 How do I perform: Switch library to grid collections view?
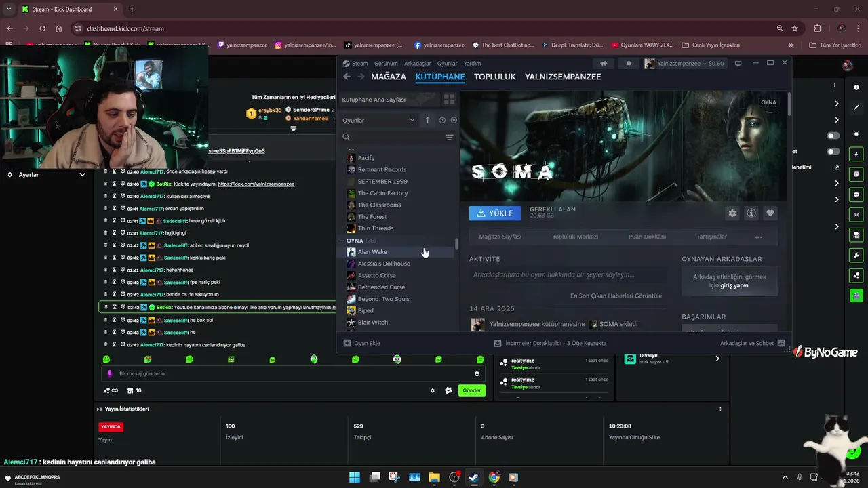point(449,99)
